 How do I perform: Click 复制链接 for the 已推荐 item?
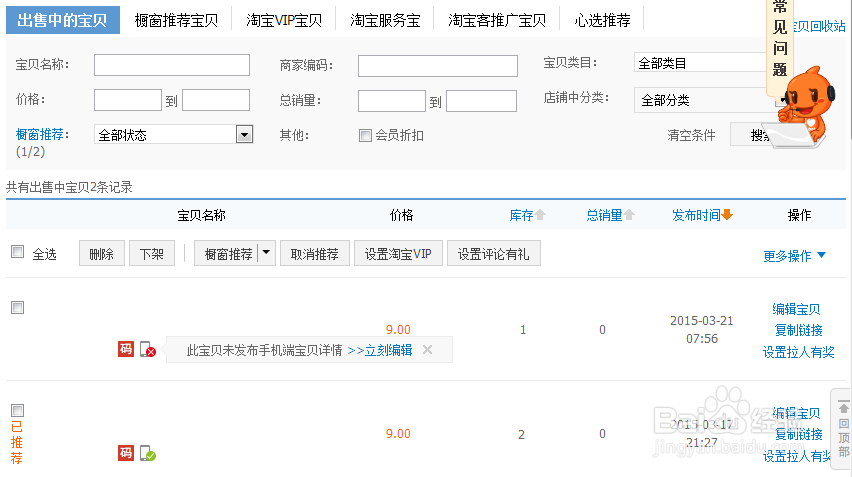(x=798, y=434)
